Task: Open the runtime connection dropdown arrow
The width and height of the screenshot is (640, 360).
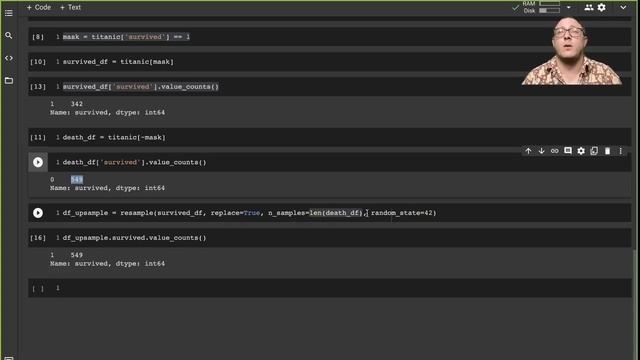Action: tap(569, 7)
